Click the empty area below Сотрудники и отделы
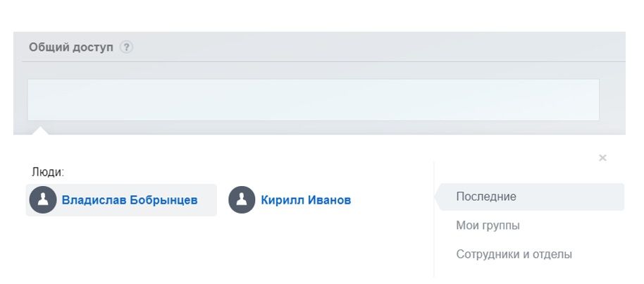This screenshot has height=284, width=644. click(x=528, y=273)
